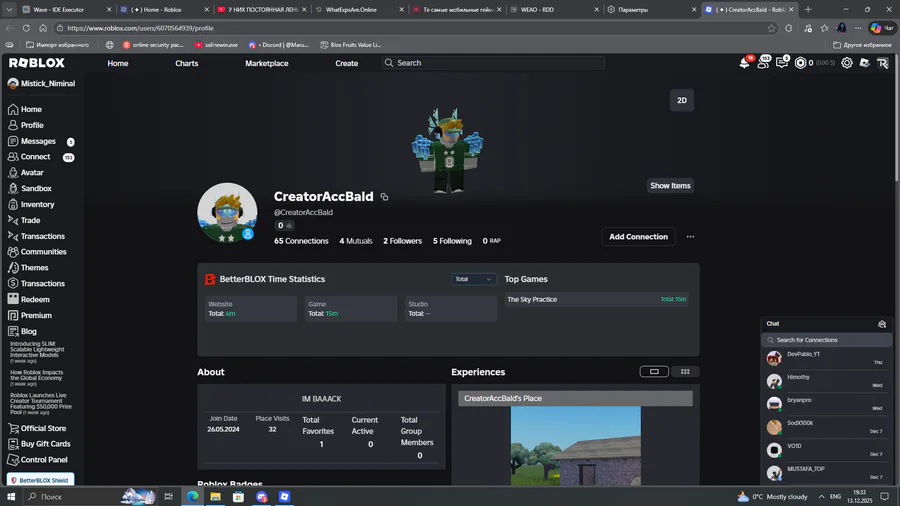Screen dimensions: 900x506
Task: Click the Roblox Search field
Action: click(493, 63)
